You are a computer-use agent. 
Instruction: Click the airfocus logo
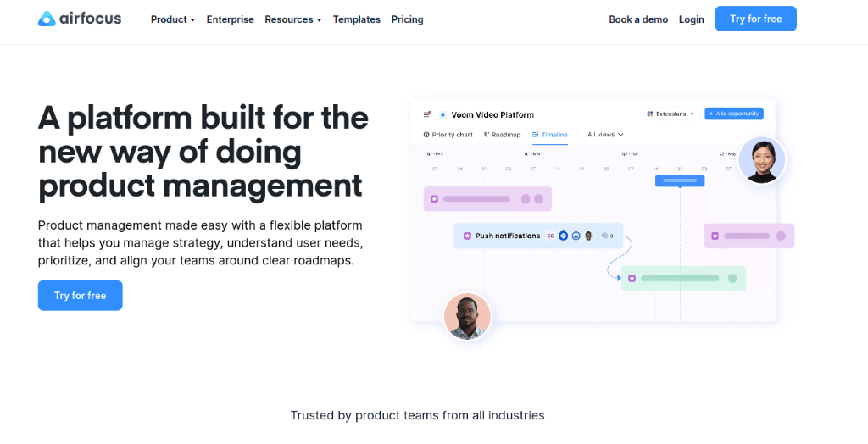point(80,19)
